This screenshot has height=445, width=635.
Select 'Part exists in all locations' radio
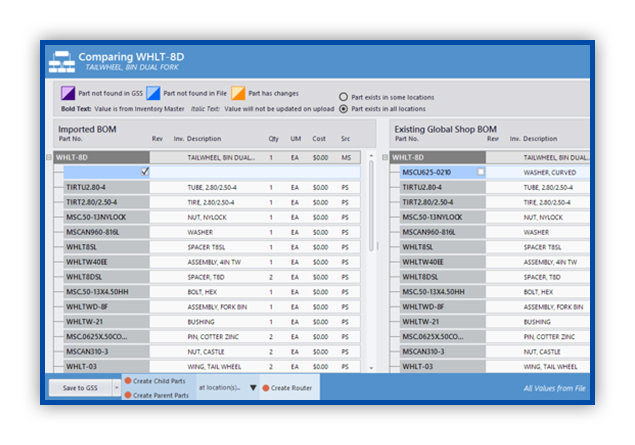point(343,109)
